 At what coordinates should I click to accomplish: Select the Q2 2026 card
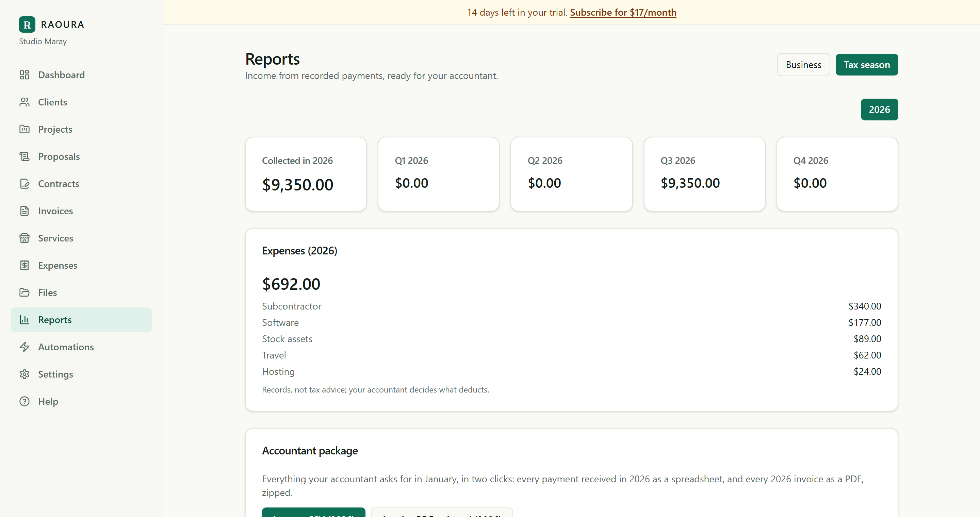[571, 174]
